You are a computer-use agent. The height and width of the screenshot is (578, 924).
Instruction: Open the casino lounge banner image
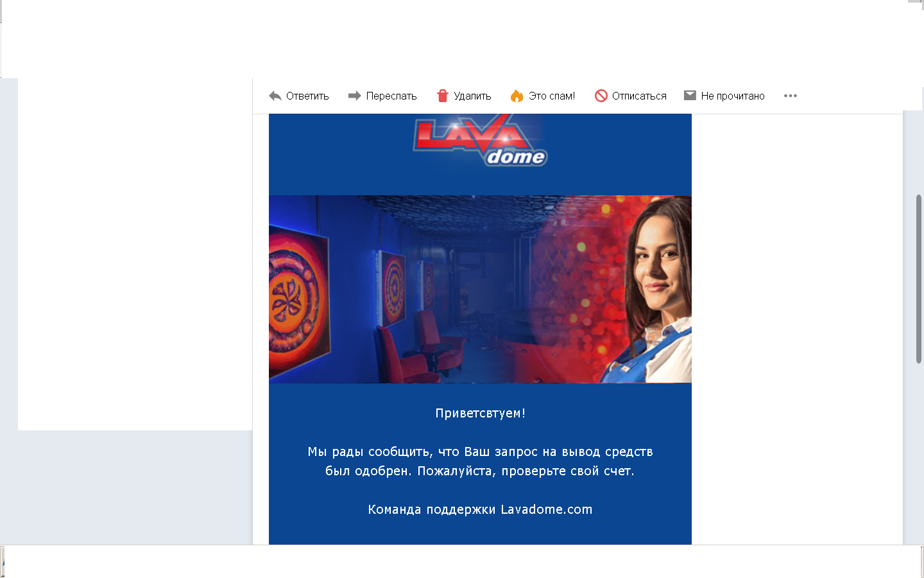point(480,289)
